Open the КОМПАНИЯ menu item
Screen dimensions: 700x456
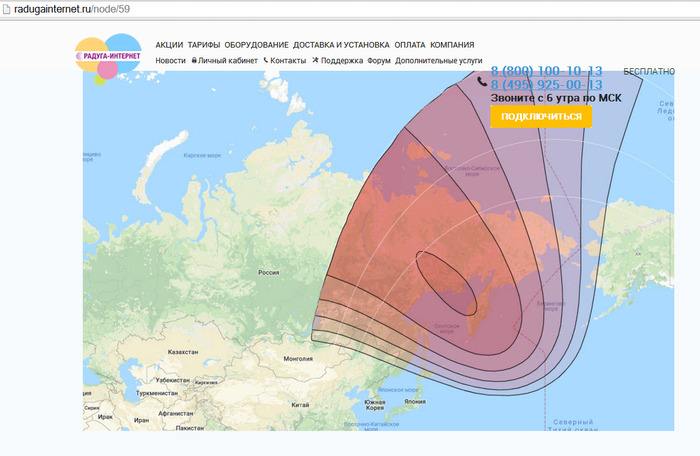(x=452, y=45)
